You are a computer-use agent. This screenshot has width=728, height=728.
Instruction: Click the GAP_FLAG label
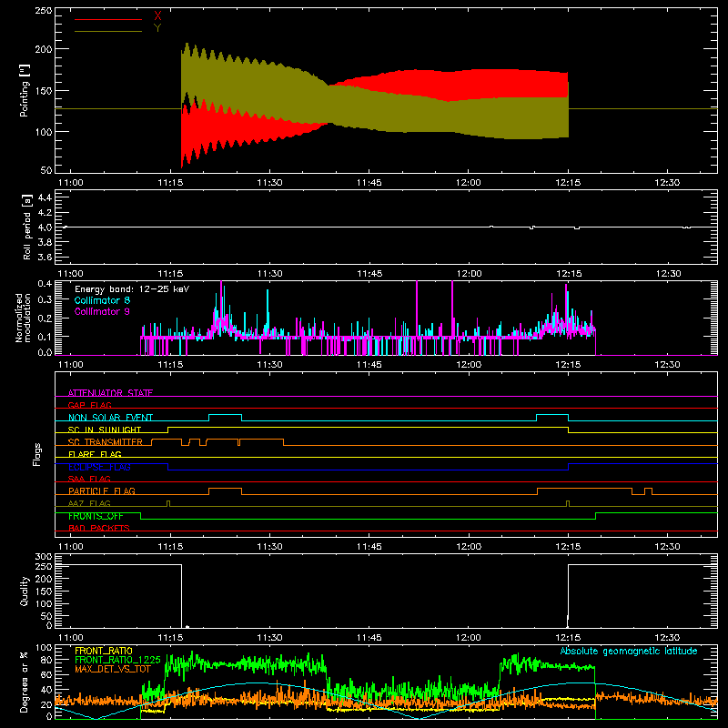point(89,405)
